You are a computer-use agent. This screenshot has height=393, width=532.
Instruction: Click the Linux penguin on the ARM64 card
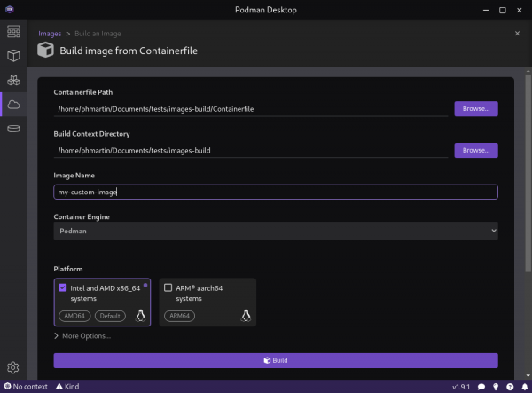point(246,316)
